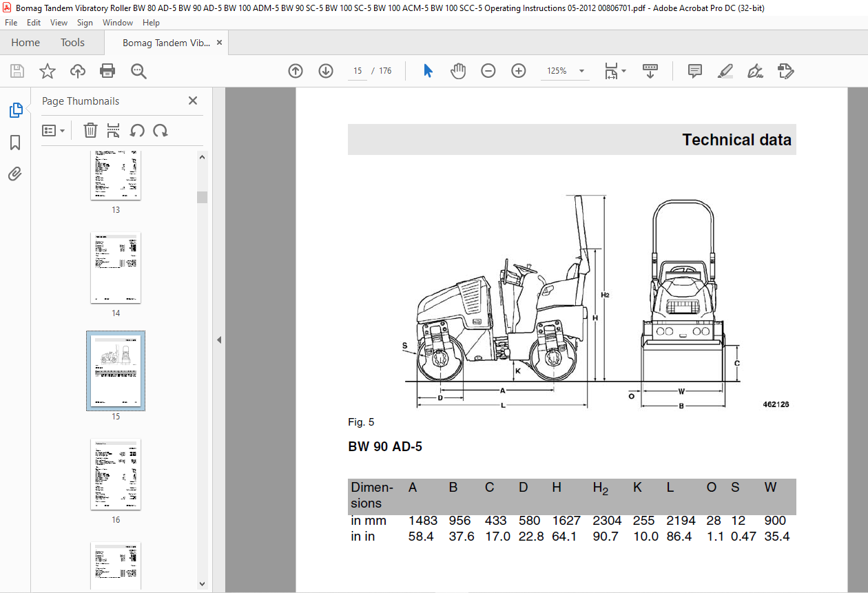868x593 pixels.
Task: Select page 15 thumbnail
Action: (x=116, y=371)
